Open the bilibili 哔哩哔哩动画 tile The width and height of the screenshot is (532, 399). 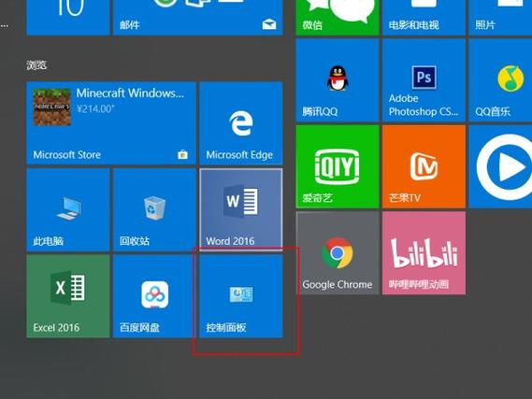tap(424, 253)
